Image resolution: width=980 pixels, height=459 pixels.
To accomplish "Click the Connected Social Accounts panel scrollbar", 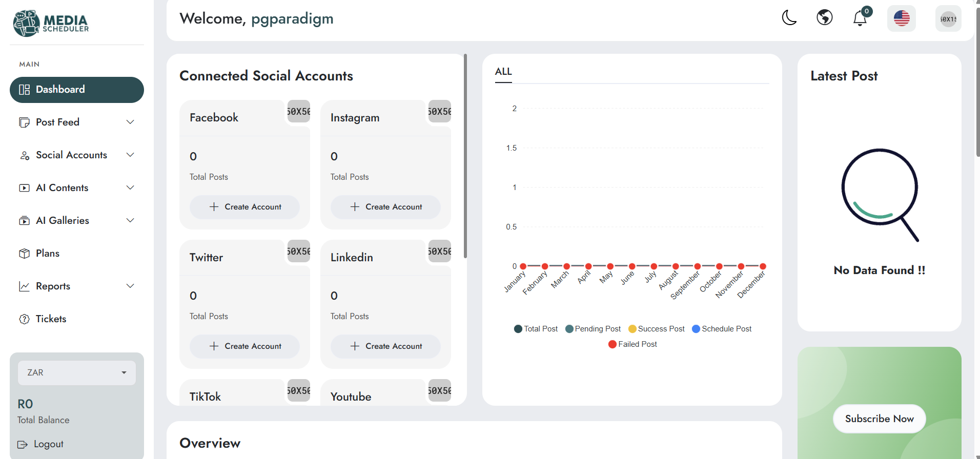I will 465,156.
